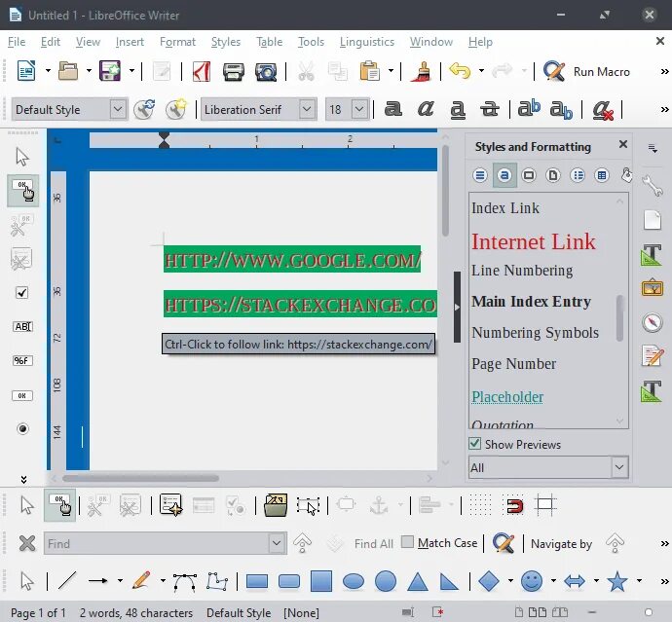
Task: Open sidebar Gallery deck
Action: coord(652,287)
